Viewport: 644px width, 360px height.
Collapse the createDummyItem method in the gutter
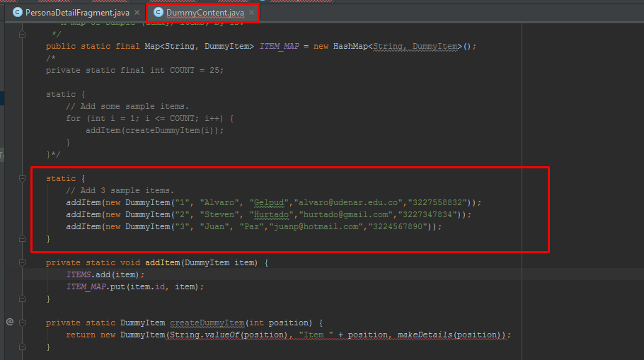pos(23,322)
